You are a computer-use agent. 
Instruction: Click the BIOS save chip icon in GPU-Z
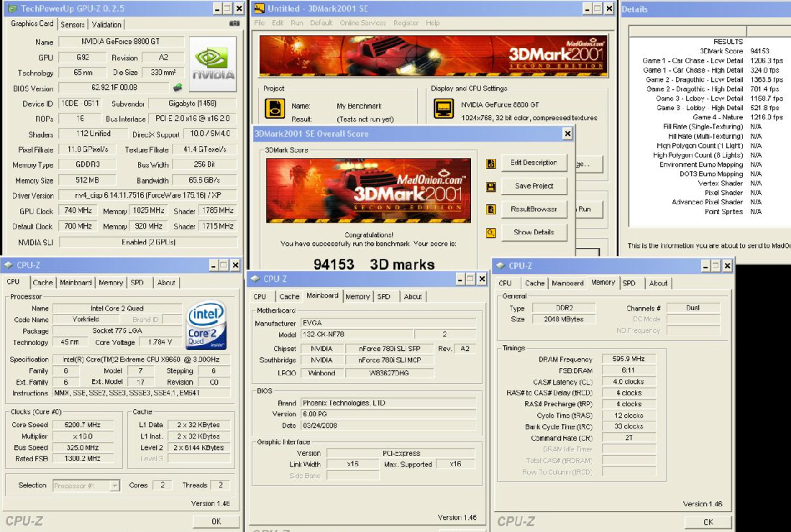click(178, 88)
